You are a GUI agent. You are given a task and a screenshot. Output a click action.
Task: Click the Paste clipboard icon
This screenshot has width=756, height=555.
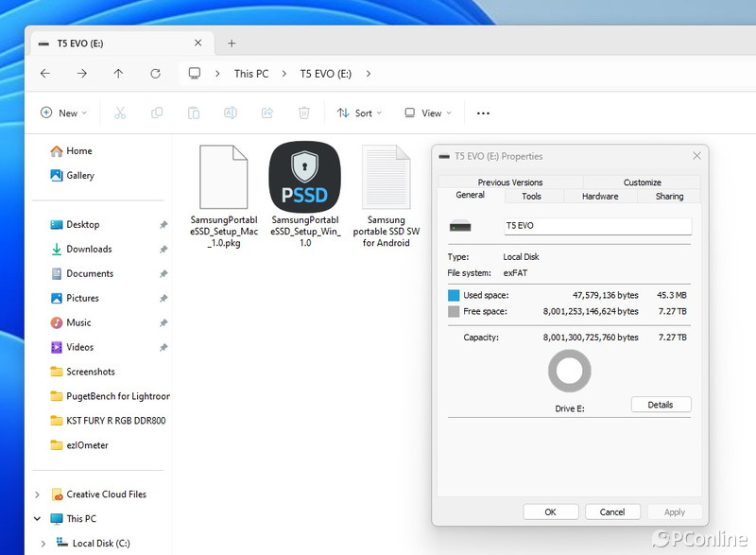click(194, 113)
